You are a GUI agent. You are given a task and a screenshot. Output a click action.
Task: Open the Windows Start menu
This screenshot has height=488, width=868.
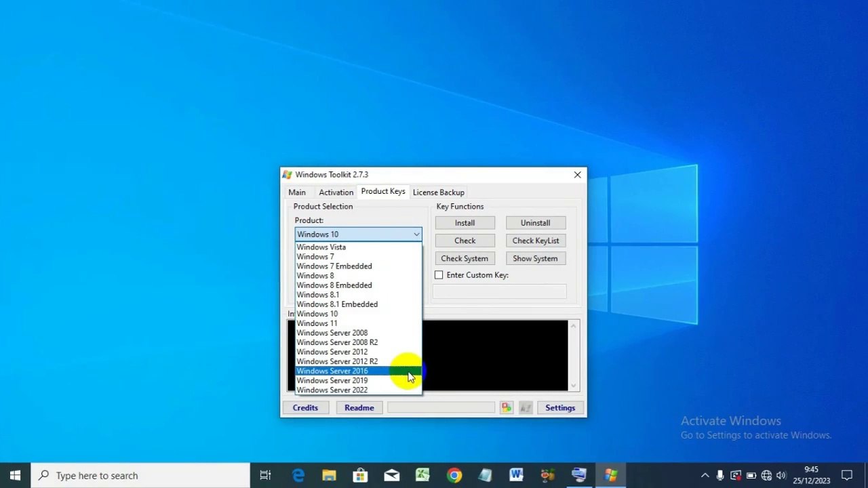click(15, 475)
